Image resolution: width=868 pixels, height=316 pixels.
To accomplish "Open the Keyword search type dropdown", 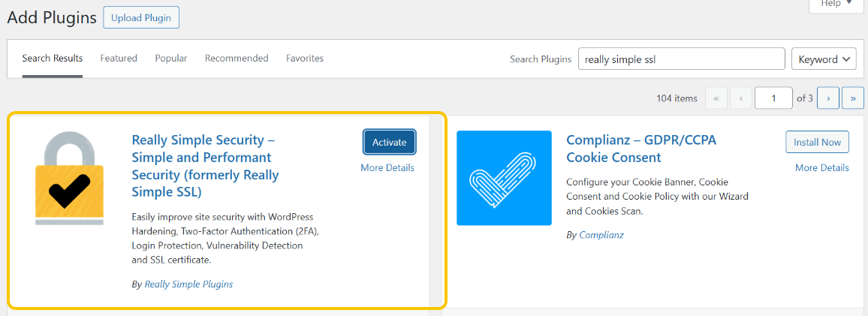I will (824, 59).
